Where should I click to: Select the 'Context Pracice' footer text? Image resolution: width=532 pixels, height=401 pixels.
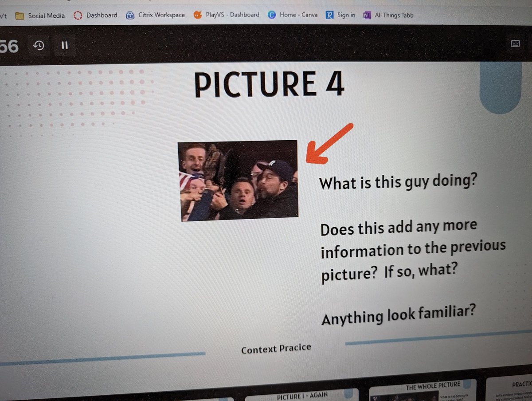pyautogui.click(x=276, y=349)
